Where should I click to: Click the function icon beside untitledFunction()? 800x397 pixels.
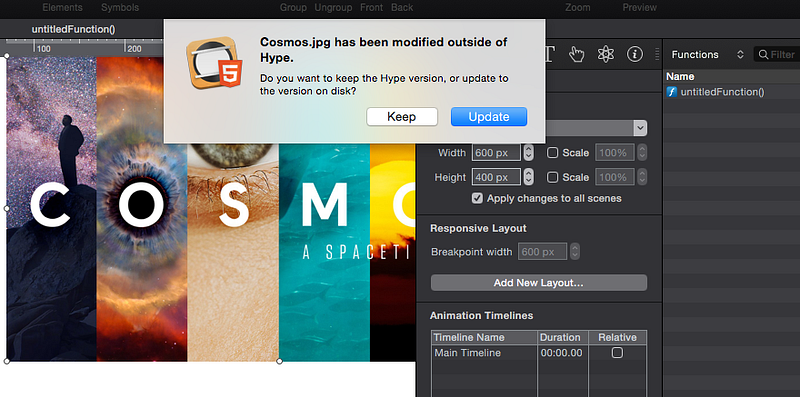coord(672,92)
